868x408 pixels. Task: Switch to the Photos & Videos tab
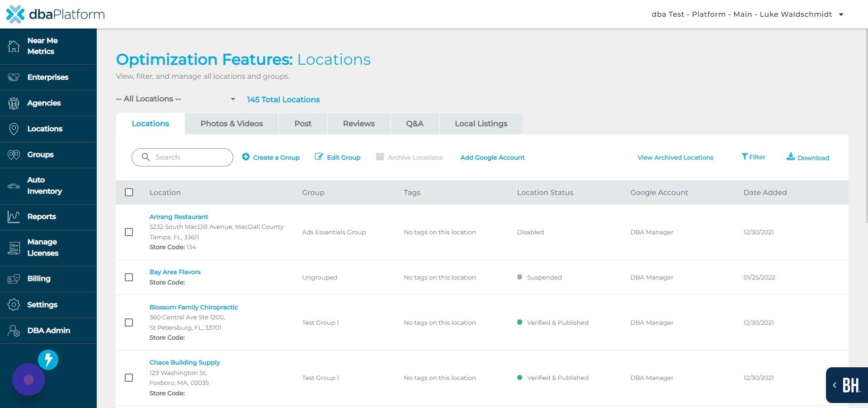(x=231, y=124)
